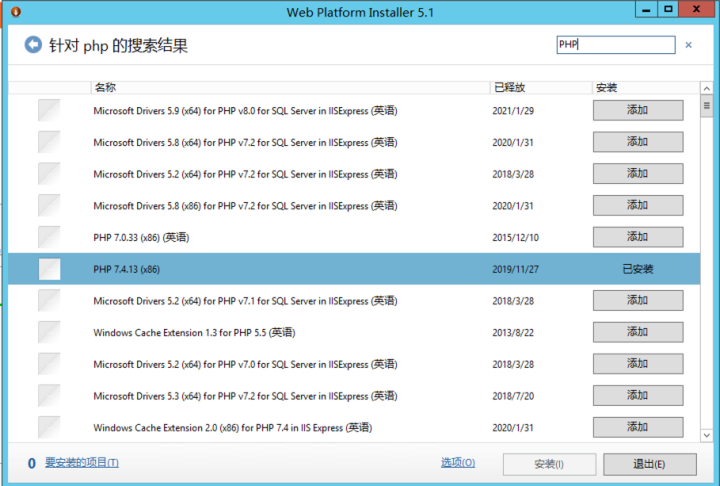Click the scrollbar up arrow
The width and height of the screenshot is (720, 486).
pyautogui.click(x=707, y=88)
